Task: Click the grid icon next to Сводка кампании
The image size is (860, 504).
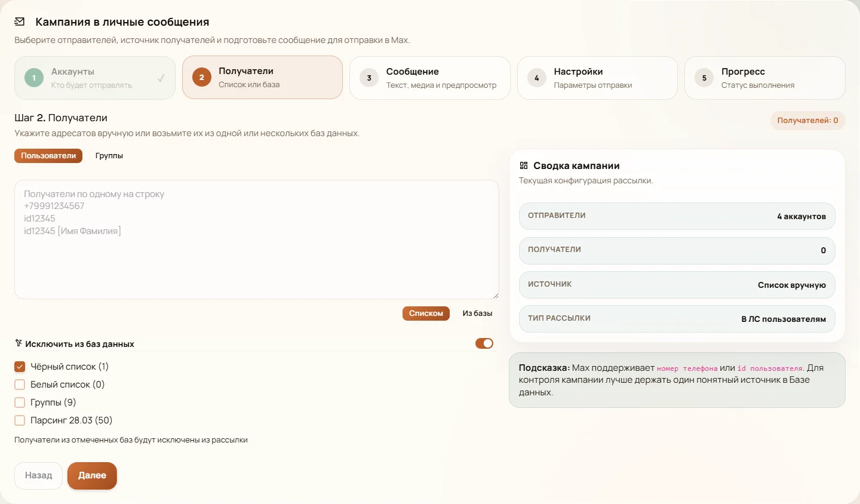Action: pos(524,165)
